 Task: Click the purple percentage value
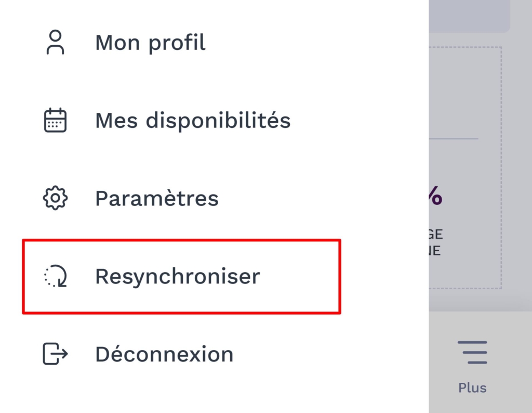coord(436,196)
